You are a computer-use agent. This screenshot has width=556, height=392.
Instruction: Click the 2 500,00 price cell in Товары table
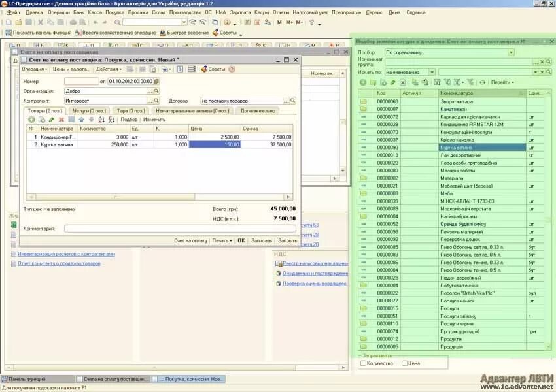pyautogui.click(x=215, y=137)
